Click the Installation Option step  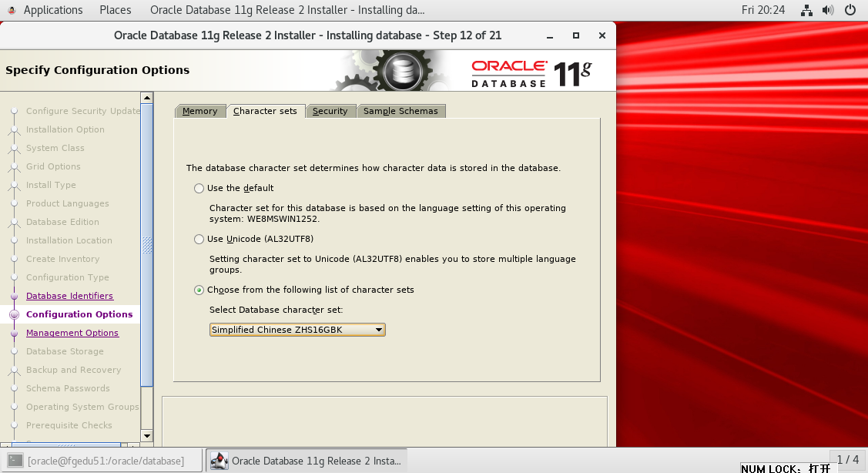[x=65, y=129]
